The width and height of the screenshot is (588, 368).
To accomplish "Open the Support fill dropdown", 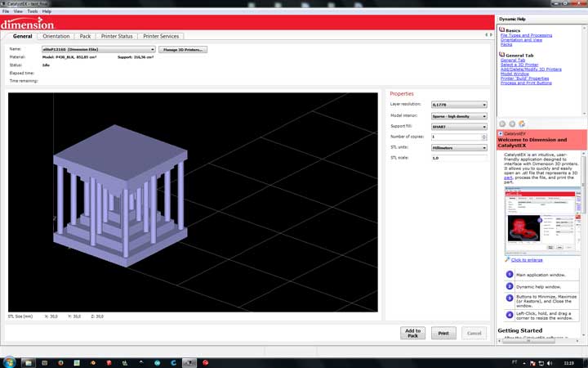I will 459,127.
